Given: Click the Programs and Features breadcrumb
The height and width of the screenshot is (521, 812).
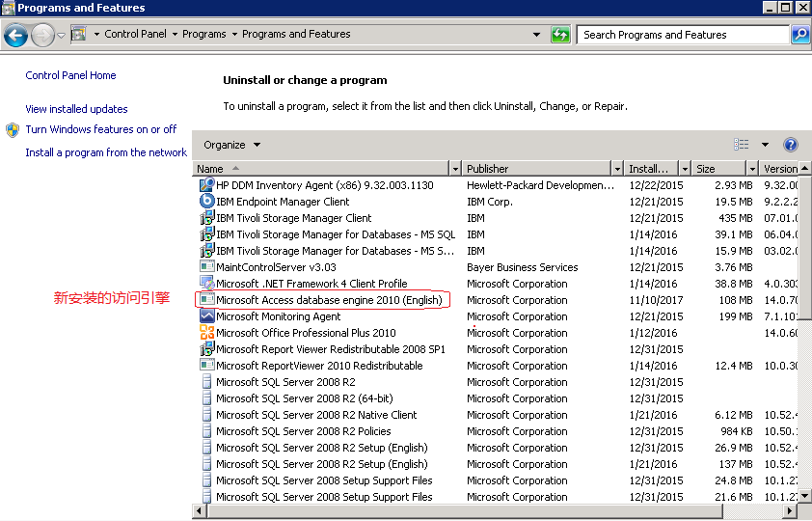Looking at the screenshot, I should point(296,34).
